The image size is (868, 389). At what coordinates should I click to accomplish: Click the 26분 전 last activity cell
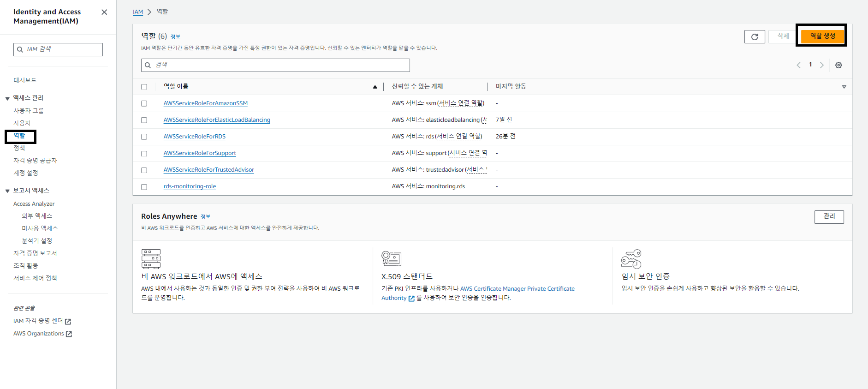click(x=505, y=137)
